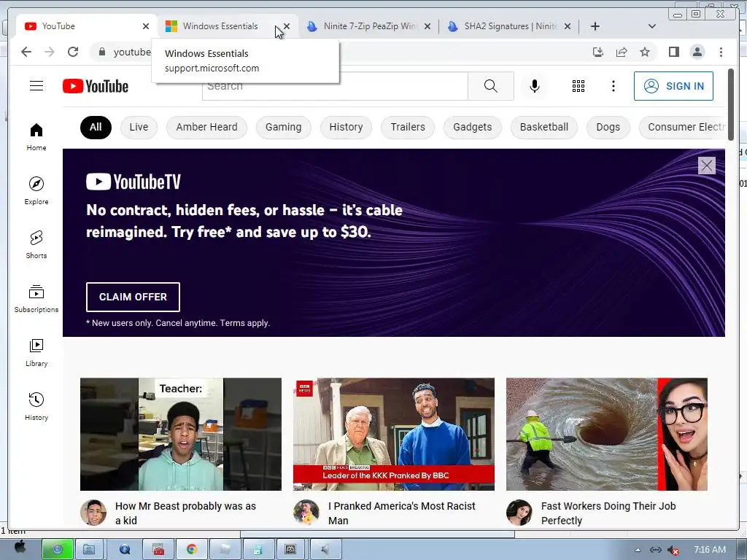Open YouTube settings three-dot menu
Image resolution: width=747 pixels, height=560 pixels.
(613, 86)
